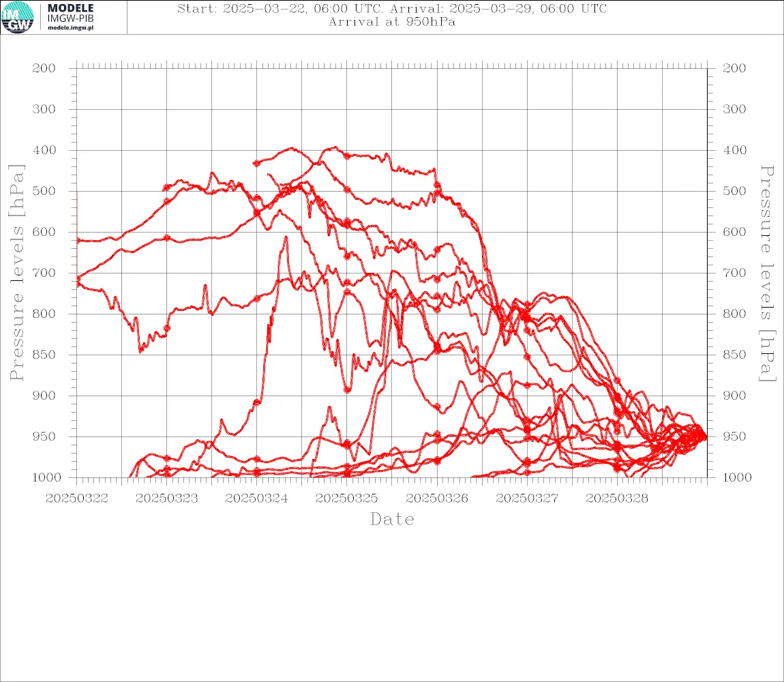Click the left axis 900 label
The height and width of the screenshot is (682, 784).
44,396
